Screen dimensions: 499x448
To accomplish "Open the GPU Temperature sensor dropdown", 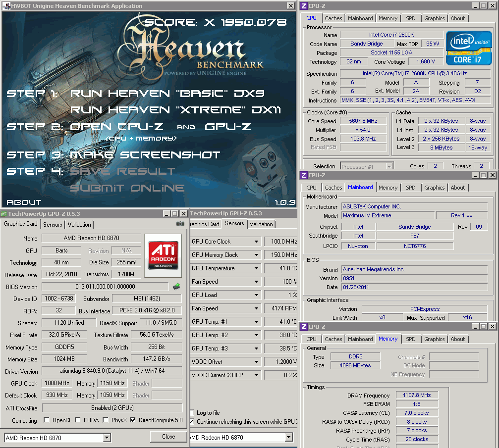I will tap(256, 268).
